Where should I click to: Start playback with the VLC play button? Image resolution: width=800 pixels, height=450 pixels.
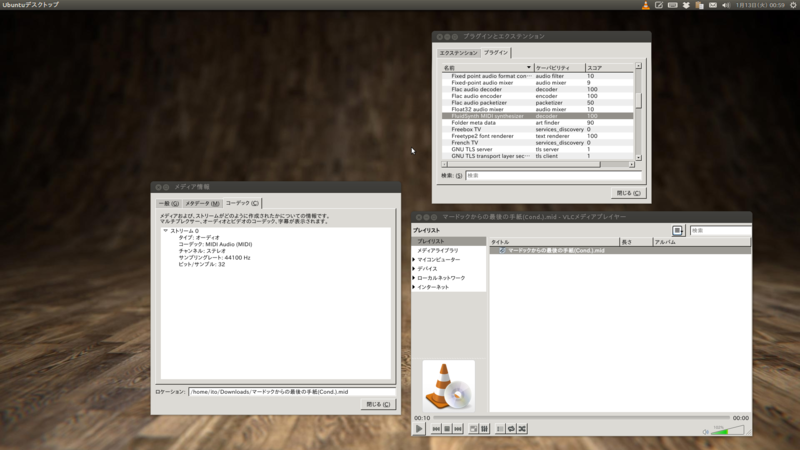419,429
